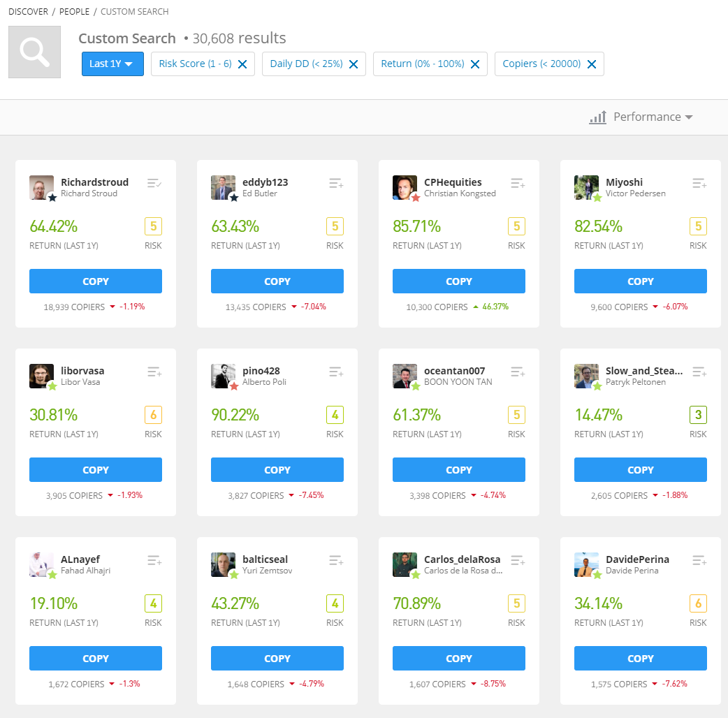Open the Performance sort dropdown

[x=647, y=117]
